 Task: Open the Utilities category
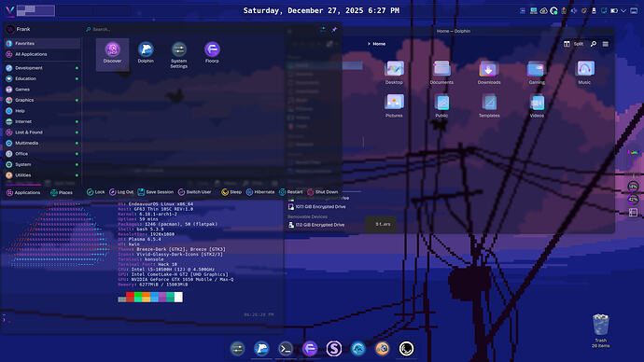point(42,174)
